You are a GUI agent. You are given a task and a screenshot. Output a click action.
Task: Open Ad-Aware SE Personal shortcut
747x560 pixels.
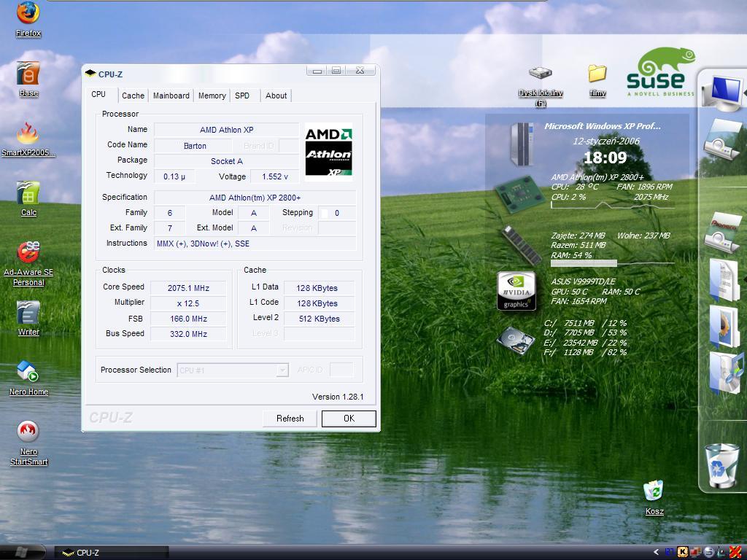point(28,263)
